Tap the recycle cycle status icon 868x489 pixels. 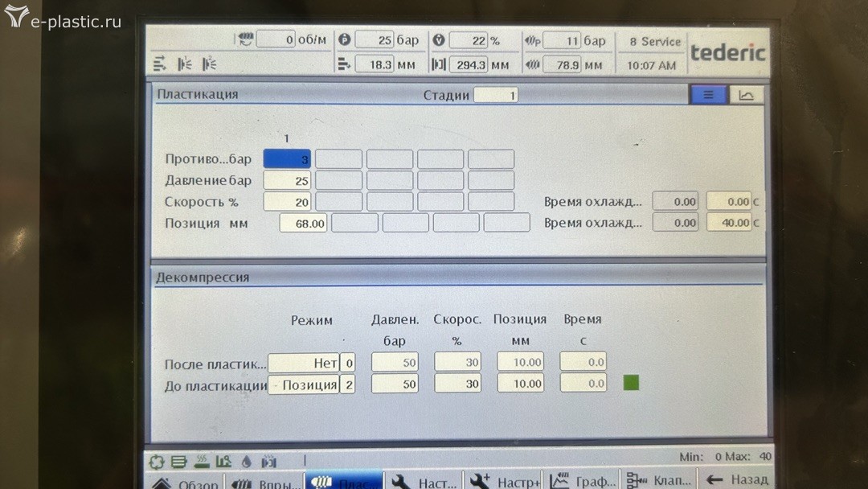[158, 462]
